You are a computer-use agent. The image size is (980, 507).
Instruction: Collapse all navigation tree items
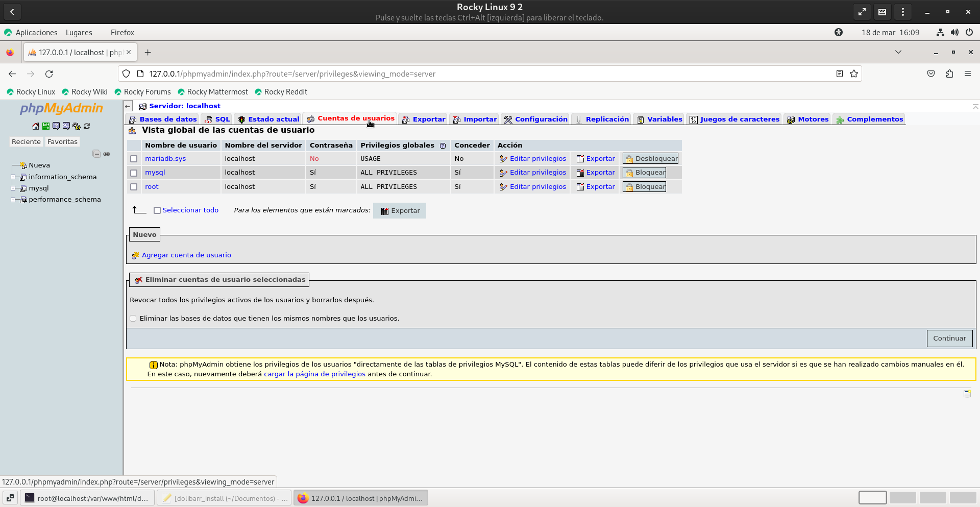[x=96, y=154]
